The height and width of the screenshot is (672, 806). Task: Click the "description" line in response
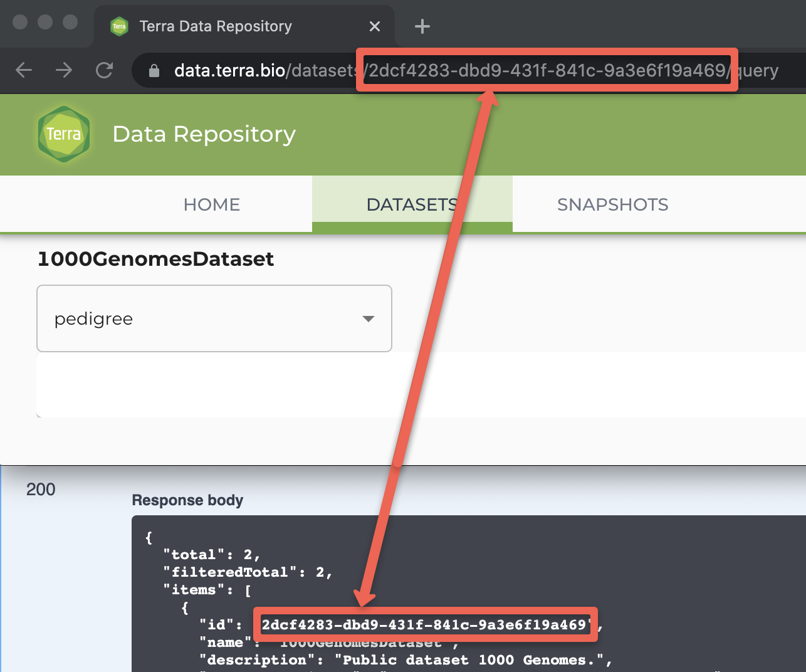[406, 660]
